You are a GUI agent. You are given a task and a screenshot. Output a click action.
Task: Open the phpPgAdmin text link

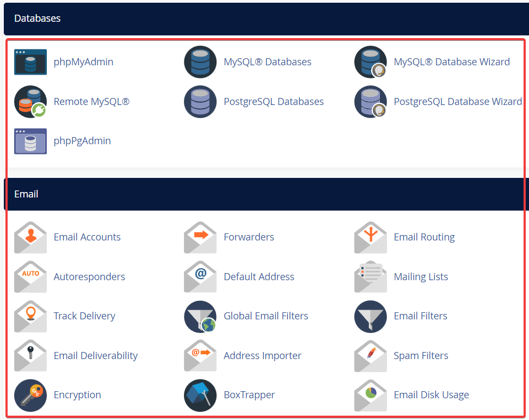82,141
